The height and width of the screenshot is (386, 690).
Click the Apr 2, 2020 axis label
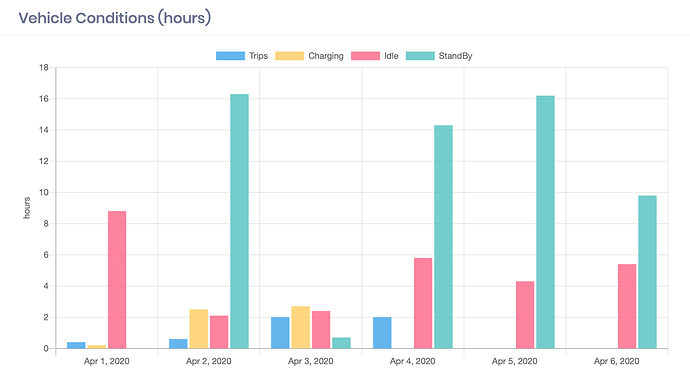tap(209, 361)
